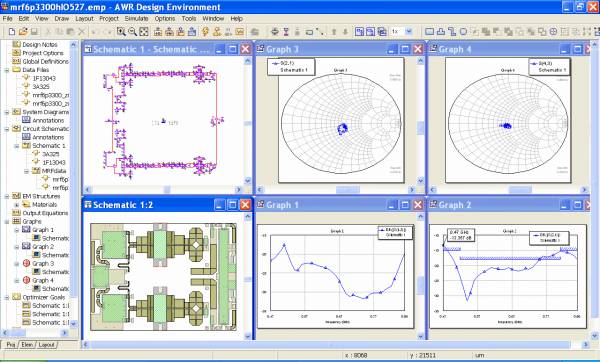
Task: Switch to the Elem tab
Action: coord(27,345)
